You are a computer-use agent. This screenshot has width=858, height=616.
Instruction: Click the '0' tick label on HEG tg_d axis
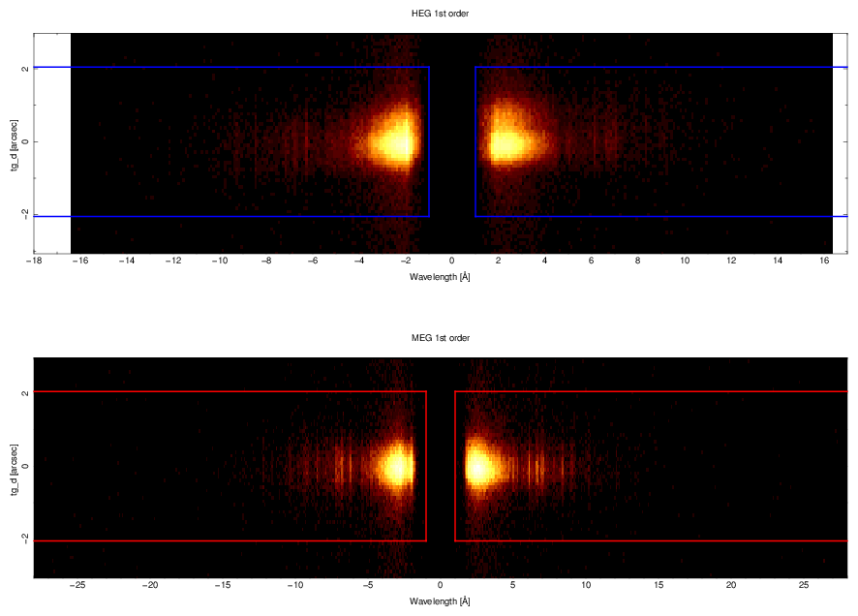(x=24, y=142)
